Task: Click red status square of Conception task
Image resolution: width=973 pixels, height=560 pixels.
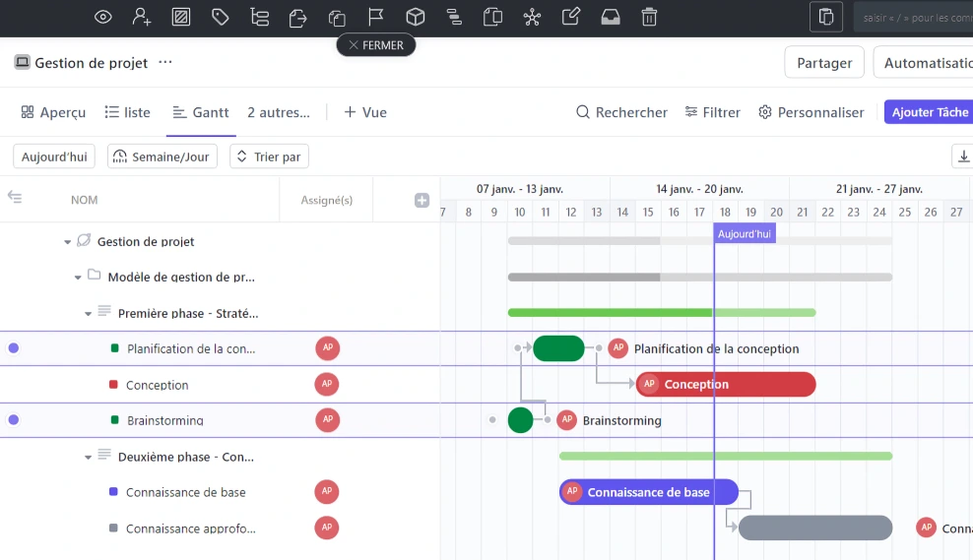Action: pyautogui.click(x=113, y=385)
